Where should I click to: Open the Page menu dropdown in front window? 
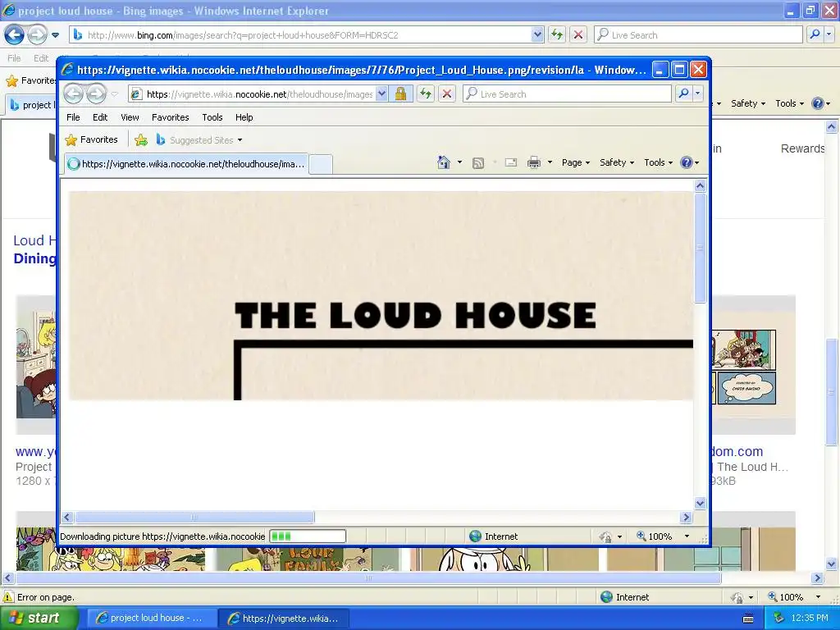[x=575, y=162]
